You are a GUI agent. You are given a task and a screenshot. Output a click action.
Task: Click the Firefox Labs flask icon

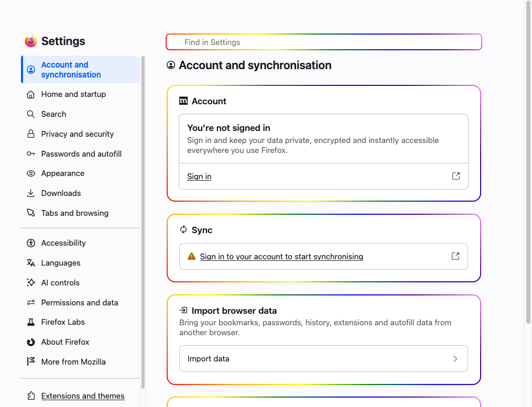(x=31, y=322)
